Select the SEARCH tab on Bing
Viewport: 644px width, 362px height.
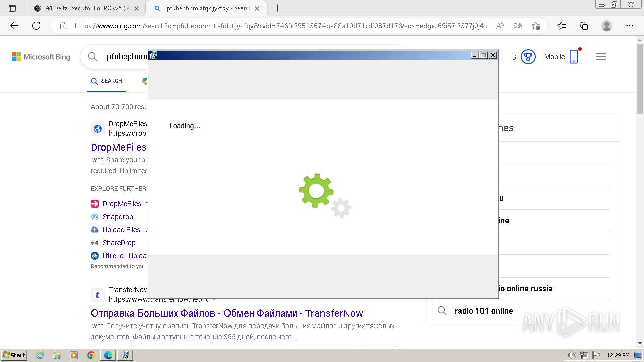coord(106,81)
